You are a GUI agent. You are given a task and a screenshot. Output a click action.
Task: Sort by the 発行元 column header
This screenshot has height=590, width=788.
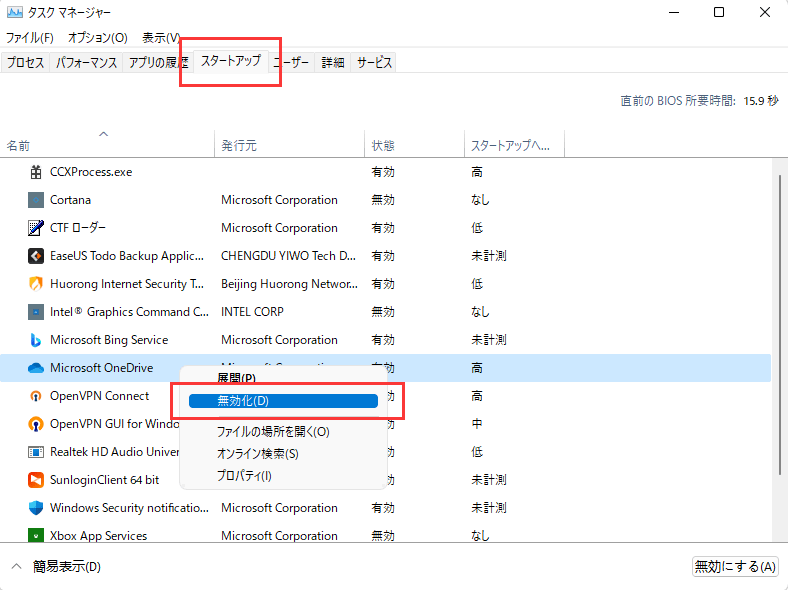click(289, 144)
